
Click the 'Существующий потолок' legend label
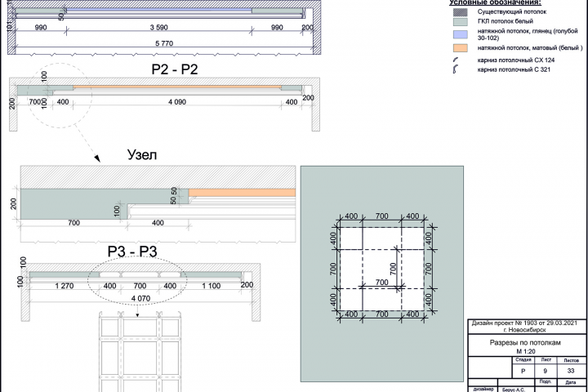(x=511, y=11)
